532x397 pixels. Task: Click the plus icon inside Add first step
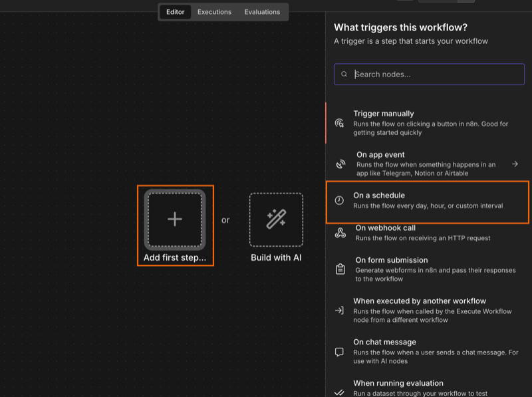pyautogui.click(x=175, y=219)
